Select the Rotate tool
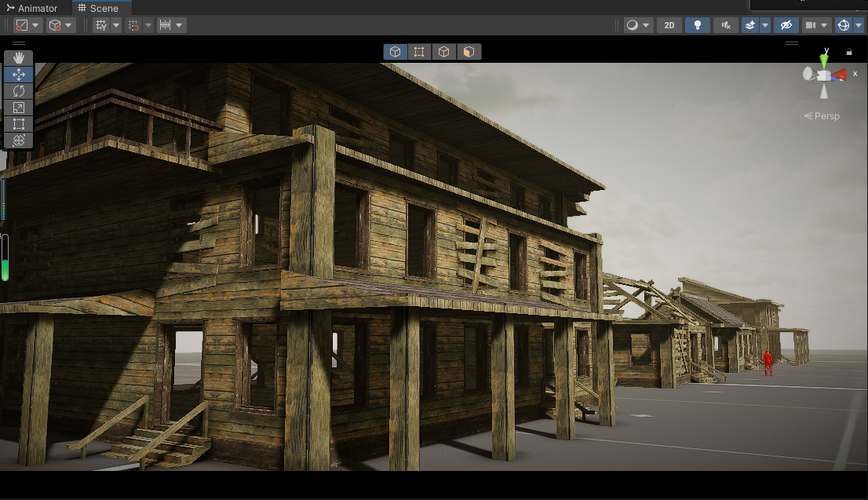Screen dimensions: 868x500 click(x=19, y=91)
